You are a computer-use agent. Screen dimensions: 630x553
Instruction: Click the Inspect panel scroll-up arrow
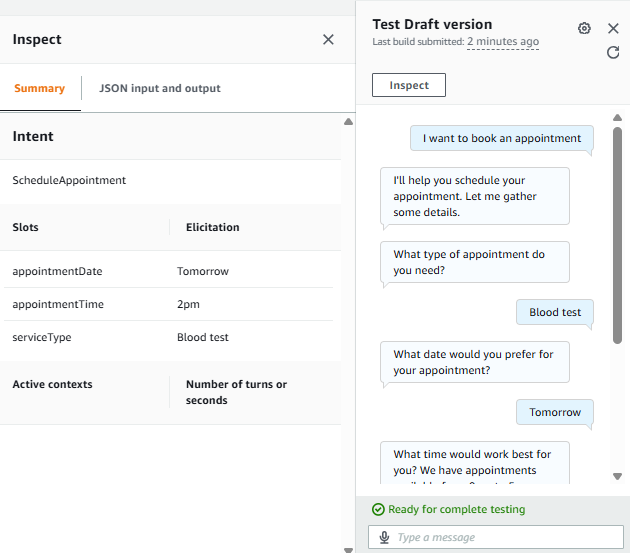click(x=348, y=121)
